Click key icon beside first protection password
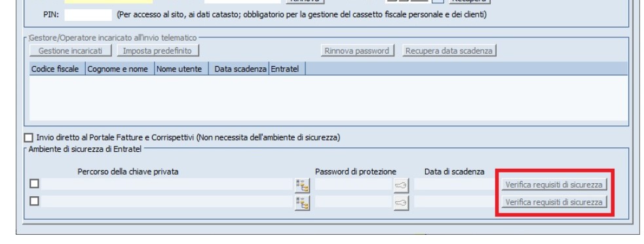The width and height of the screenshot is (644, 244). [x=401, y=186]
